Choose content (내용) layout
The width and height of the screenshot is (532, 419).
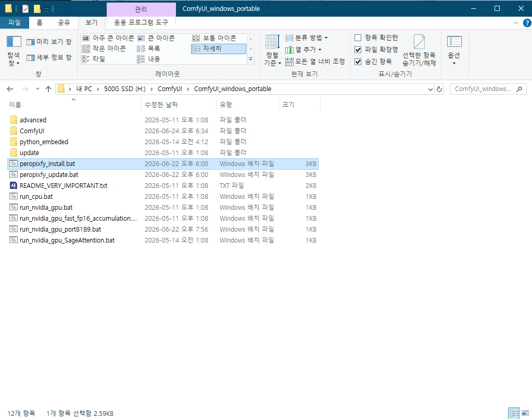148,59
